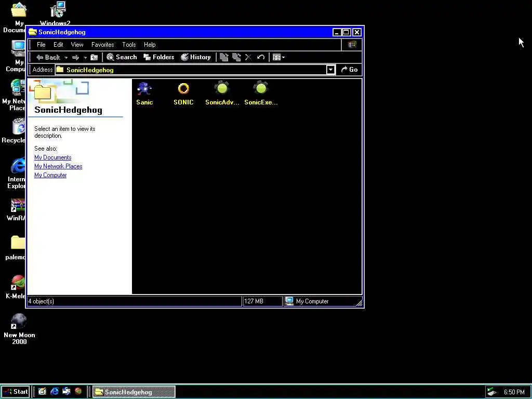Follow the My Computer link
Image resolution: width=532 pixels, height=399 pixels.
click(x=50, y=175)
